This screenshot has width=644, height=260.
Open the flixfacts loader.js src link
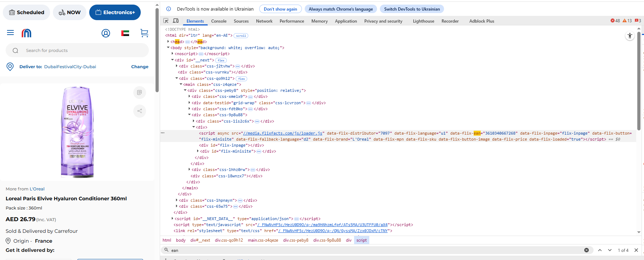click(x=283, y=133)
